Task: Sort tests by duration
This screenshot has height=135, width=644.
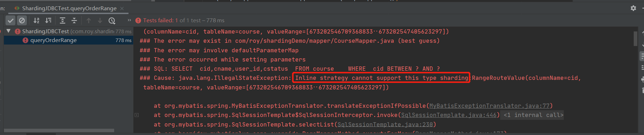Action: point(48,20)
